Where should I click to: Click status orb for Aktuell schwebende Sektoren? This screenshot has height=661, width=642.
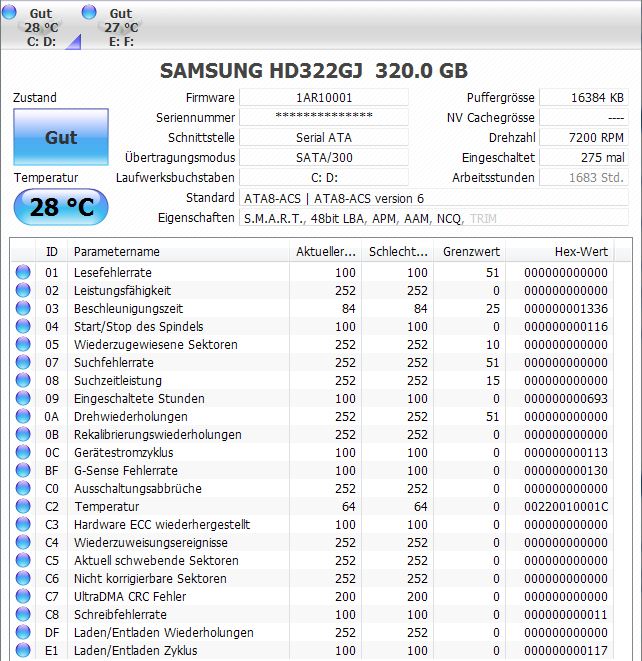23,560
